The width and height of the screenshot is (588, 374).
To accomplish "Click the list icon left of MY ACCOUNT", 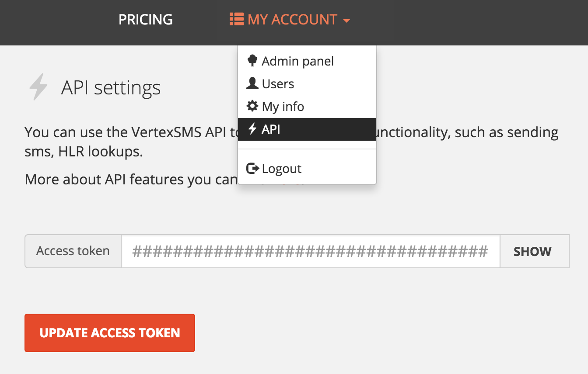I will [237, 20].
